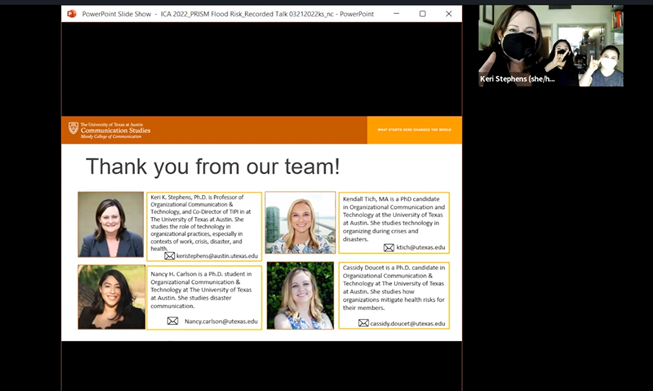This screenshot has width=653, height=391.
Task: Open keristephens@austin.utexas.edu email link
Action: click(x=217, y=256)
